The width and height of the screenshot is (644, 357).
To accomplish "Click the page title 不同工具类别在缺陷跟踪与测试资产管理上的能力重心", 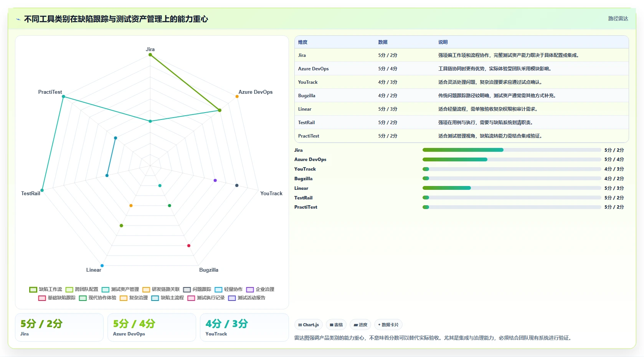I will coord(116,19).
